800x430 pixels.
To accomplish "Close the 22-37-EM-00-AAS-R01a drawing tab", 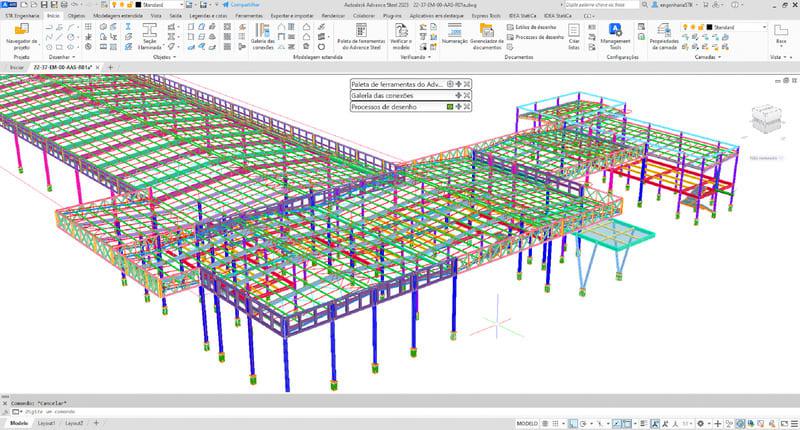I will (x=97, y=67).
